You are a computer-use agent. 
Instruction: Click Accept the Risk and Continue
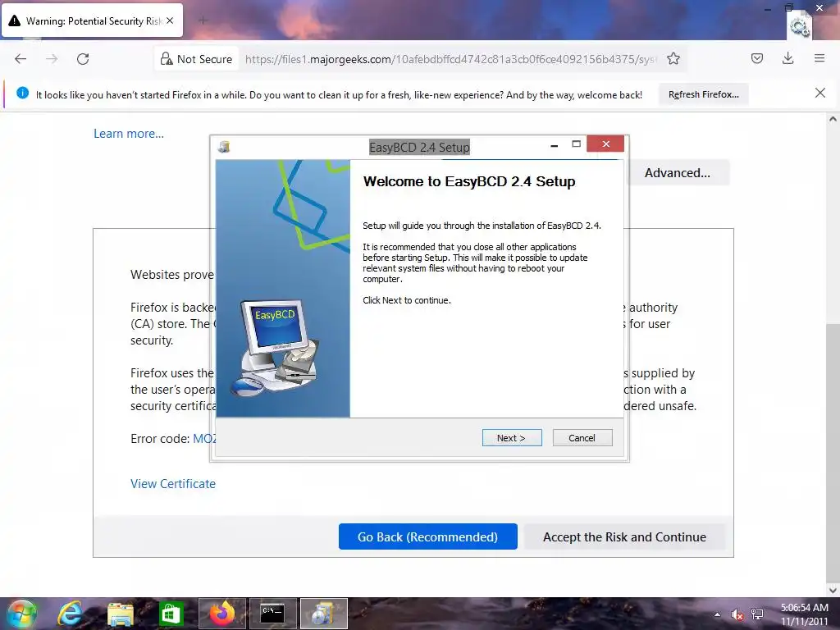click(x=624, y=536)
